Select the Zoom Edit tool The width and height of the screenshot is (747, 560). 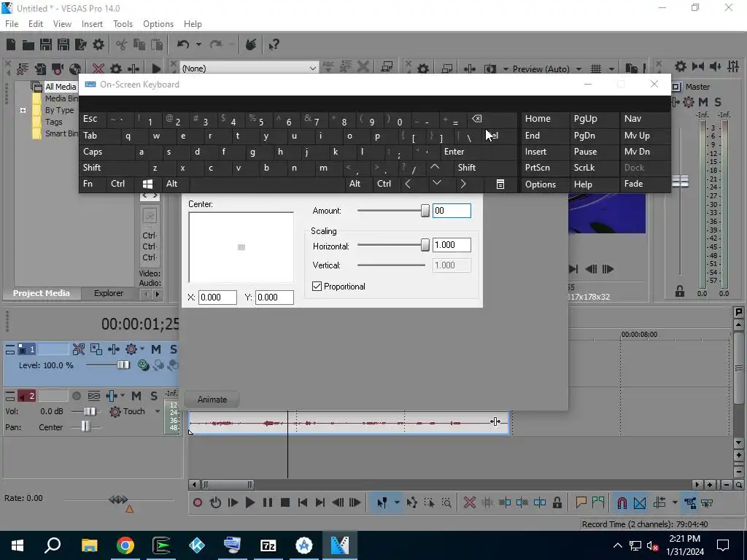[446, 502]
